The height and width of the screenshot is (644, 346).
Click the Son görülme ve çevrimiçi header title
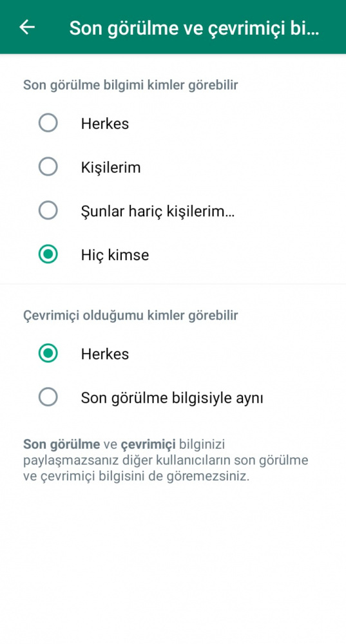[194, 28]
